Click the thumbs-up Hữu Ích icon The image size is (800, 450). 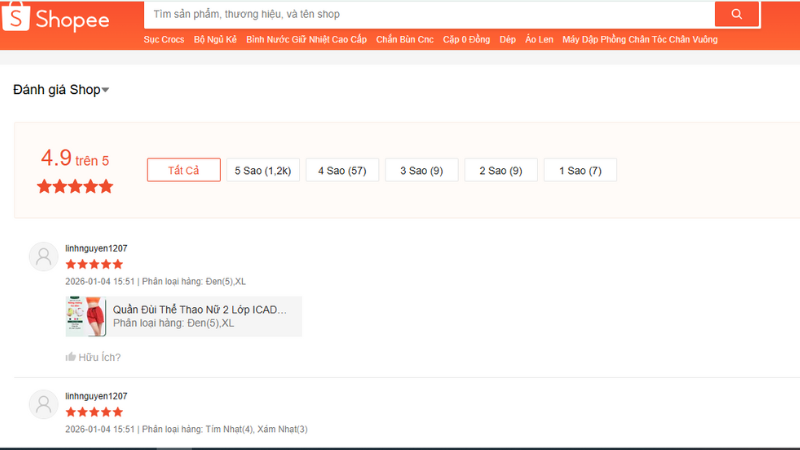[x=71, y=357]
